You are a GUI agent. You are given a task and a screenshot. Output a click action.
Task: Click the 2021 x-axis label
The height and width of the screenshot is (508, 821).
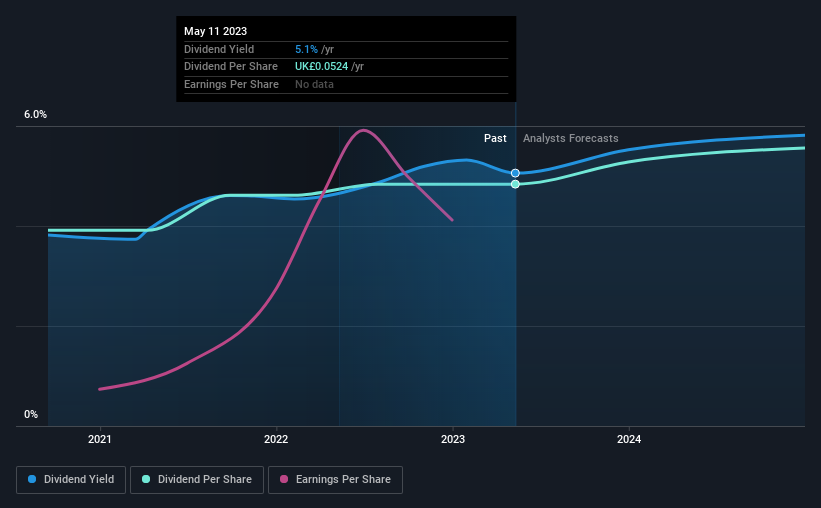(99, 439)
